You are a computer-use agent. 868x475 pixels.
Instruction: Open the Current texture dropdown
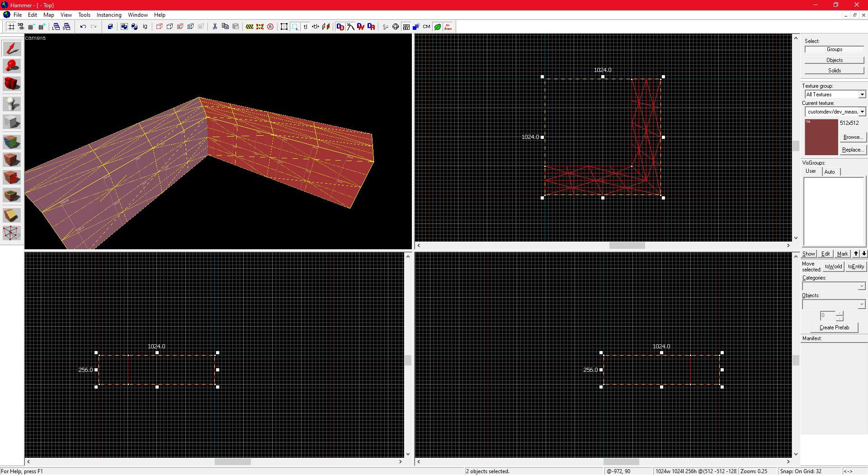[862, 112]
